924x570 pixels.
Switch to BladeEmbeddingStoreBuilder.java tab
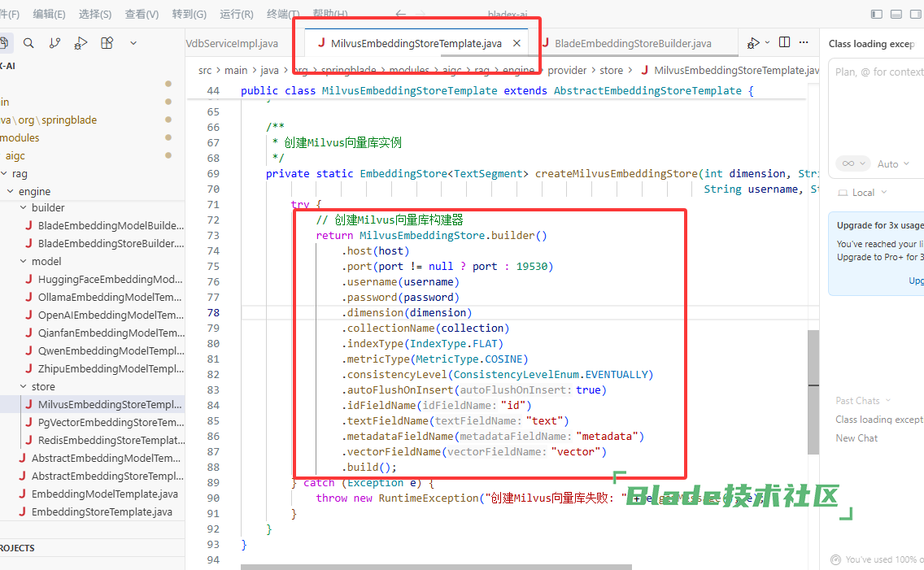coord(632,43)
